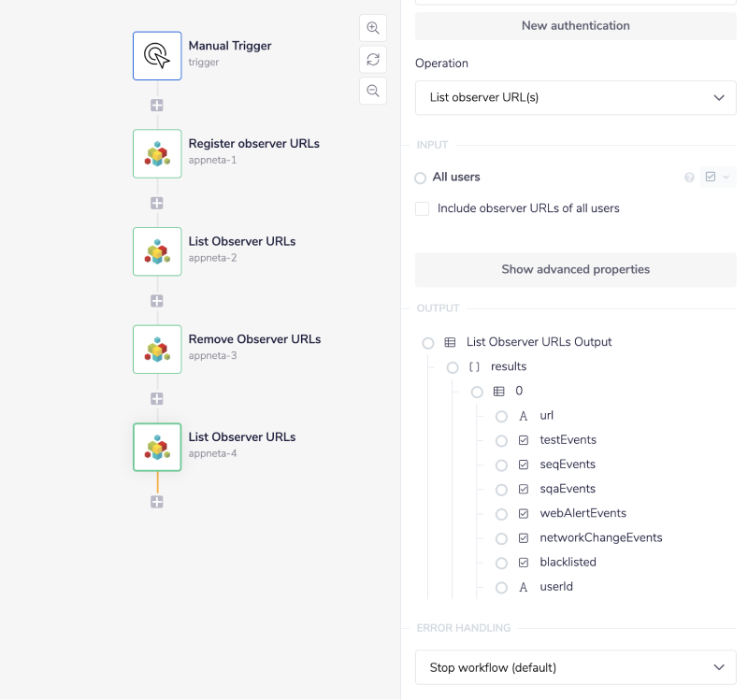Click the New authentication button

(575, 25)
